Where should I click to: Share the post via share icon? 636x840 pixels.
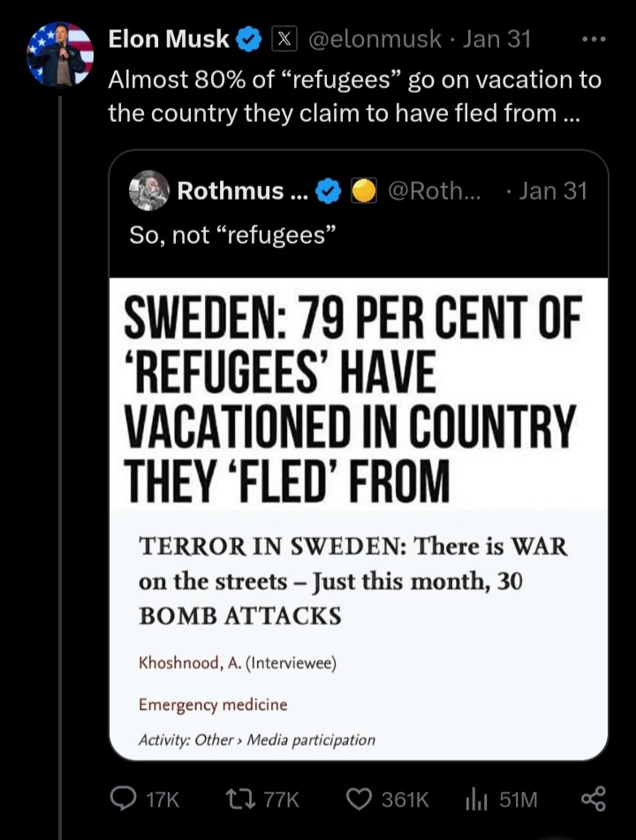[593, 799]
